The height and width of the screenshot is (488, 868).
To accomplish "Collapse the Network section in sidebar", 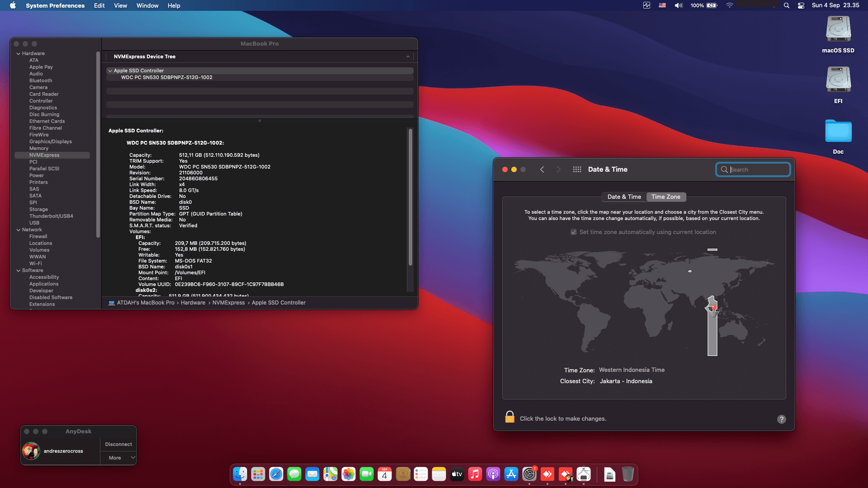I will point(19,230).
